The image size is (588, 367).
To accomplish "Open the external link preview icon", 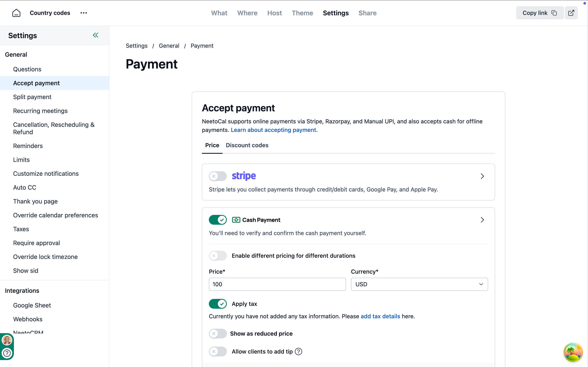I will (x=571, y=13).
